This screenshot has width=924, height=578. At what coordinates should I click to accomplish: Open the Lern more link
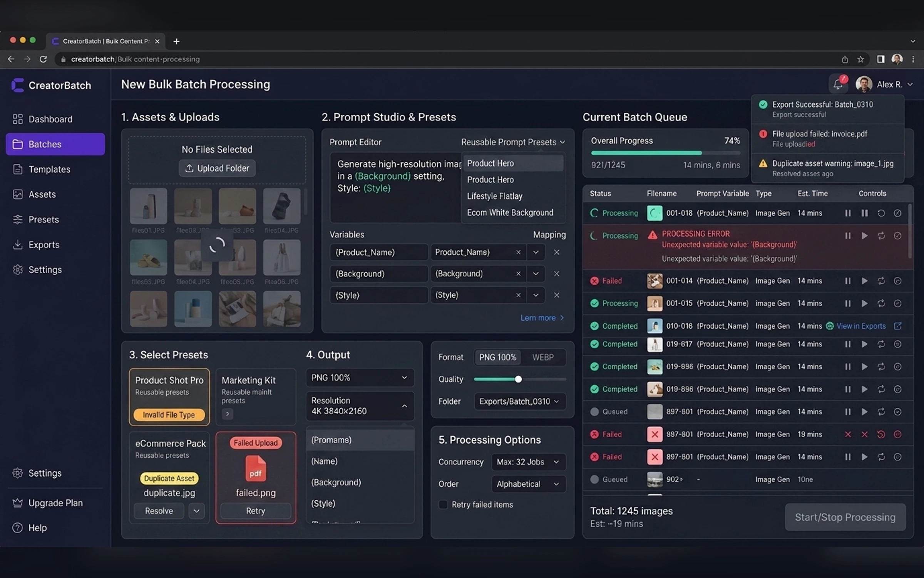click(542, 318)
